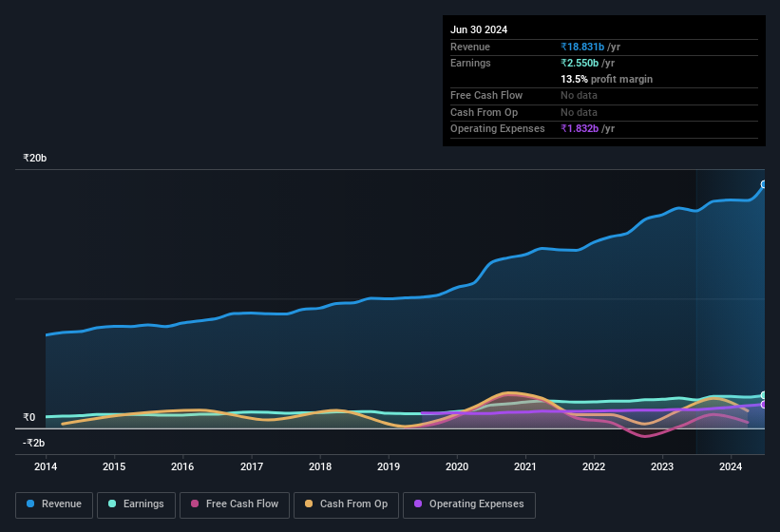
Task: Click the Earnings endpoint marker on the teal line
Action: tap(764, 395)
